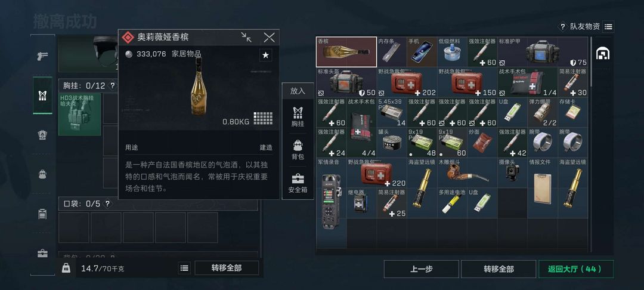This screenshot has height=290, width=644.
Task: Click 返回大厅 return to lobby button
Action: point(576,269)
